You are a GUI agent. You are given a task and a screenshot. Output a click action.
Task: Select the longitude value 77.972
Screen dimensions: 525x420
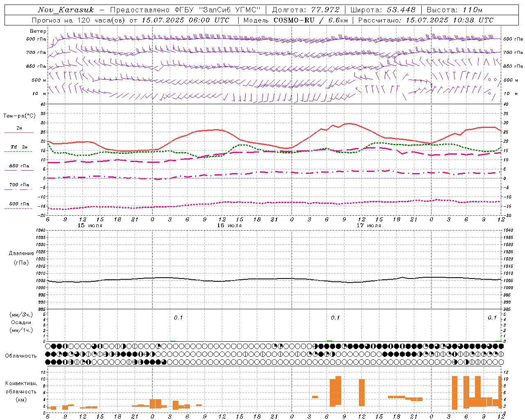[x=325, y=10]
